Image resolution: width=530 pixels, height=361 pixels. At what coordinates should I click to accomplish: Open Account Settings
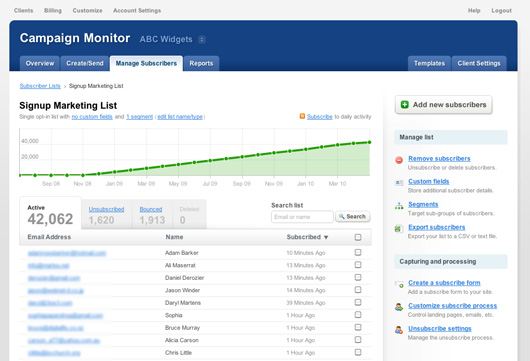point(137,10)
